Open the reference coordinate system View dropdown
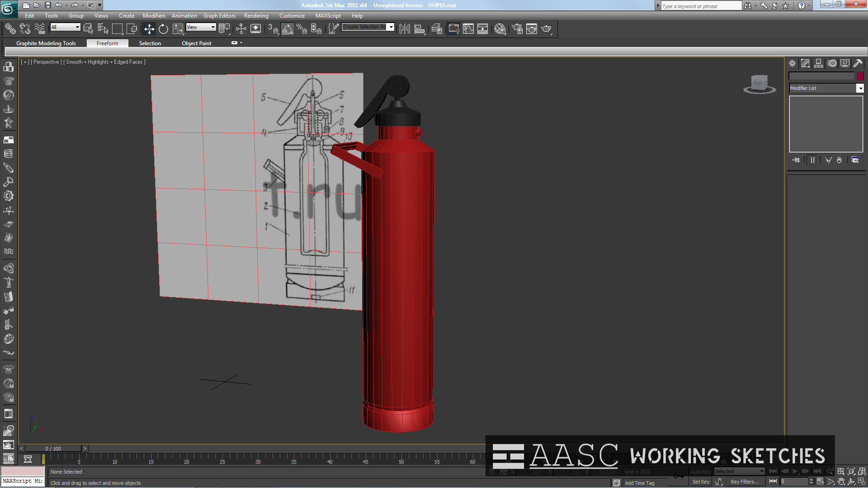The width and height of the screenshot is (868, 488). tap(201, 27)
